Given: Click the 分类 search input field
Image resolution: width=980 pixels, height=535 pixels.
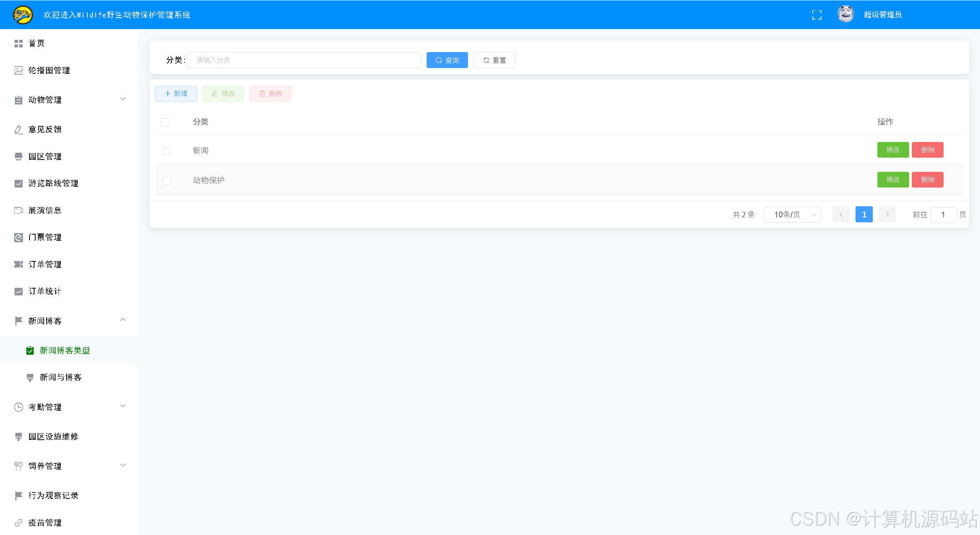Looking at the screenshot, I should pos(304,60).
